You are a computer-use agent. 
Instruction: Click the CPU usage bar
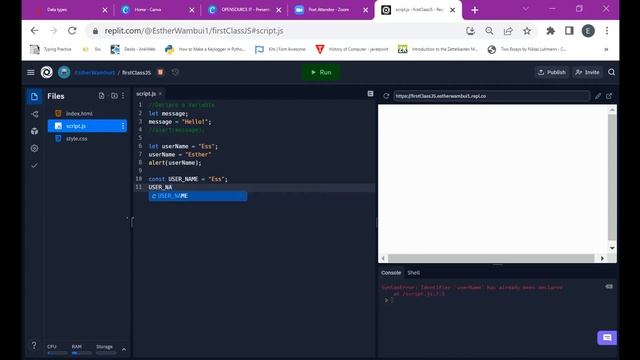click(x=57, y=353)
